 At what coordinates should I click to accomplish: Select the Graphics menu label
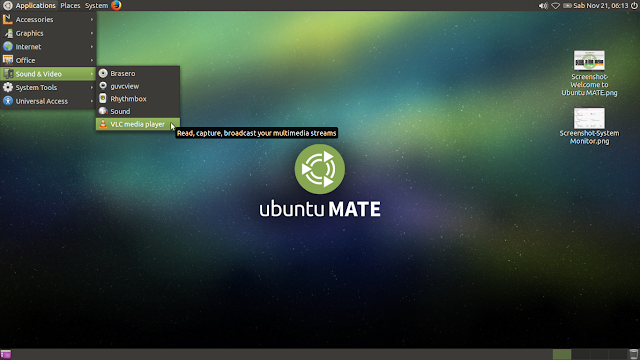pos(29,33)
